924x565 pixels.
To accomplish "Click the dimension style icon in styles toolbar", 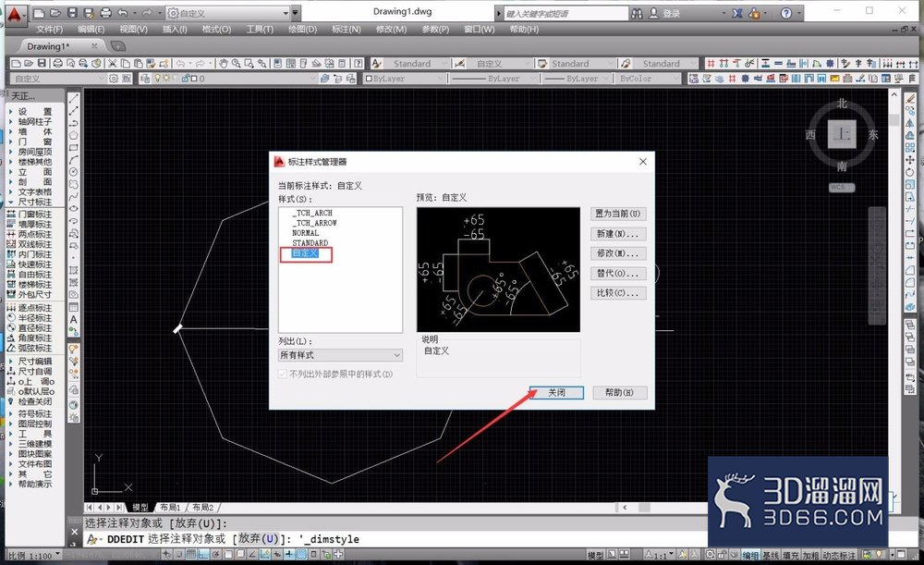I will pyautogui.click(x=459, y=63).
